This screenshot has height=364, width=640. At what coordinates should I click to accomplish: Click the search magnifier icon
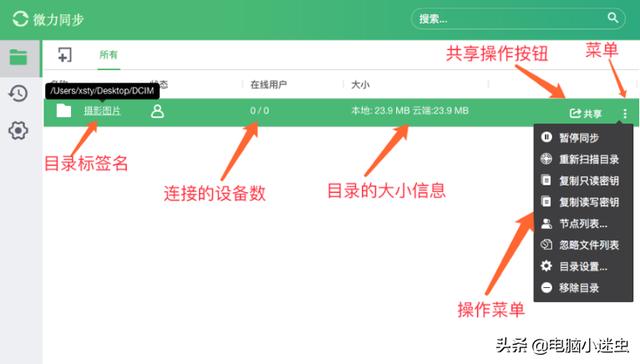(613, 18)
